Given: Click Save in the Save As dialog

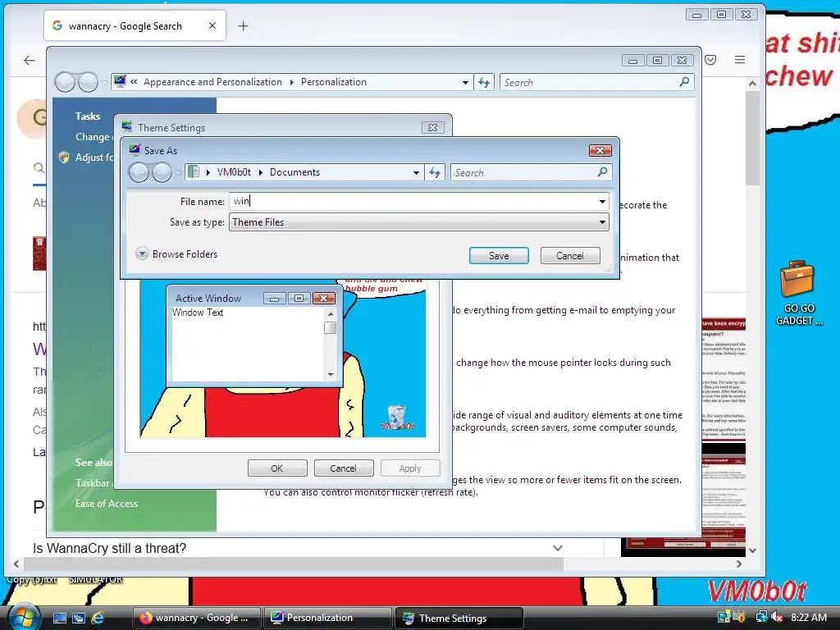Looking at the screenshot, I should pyautogui.click(x=499, y=256).
